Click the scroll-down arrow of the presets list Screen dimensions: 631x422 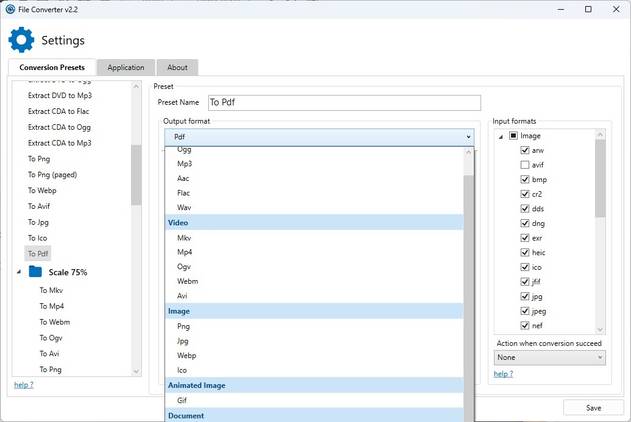[x=136, y=371]
